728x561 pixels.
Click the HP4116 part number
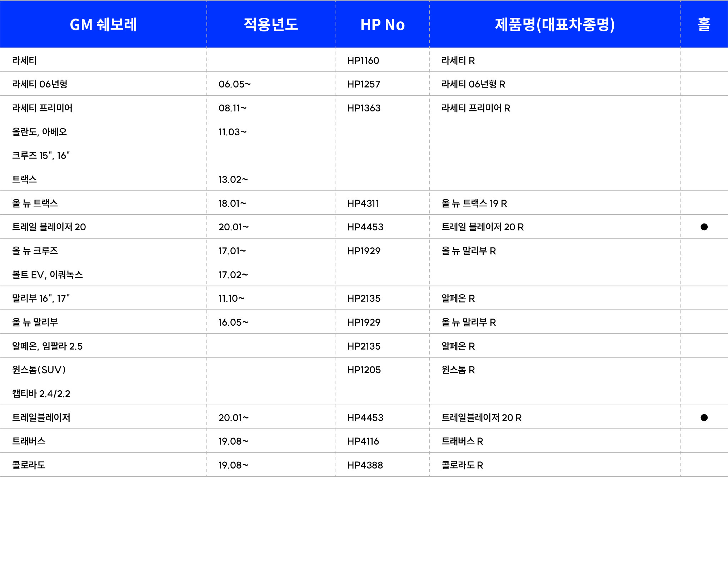pos(363,441)
